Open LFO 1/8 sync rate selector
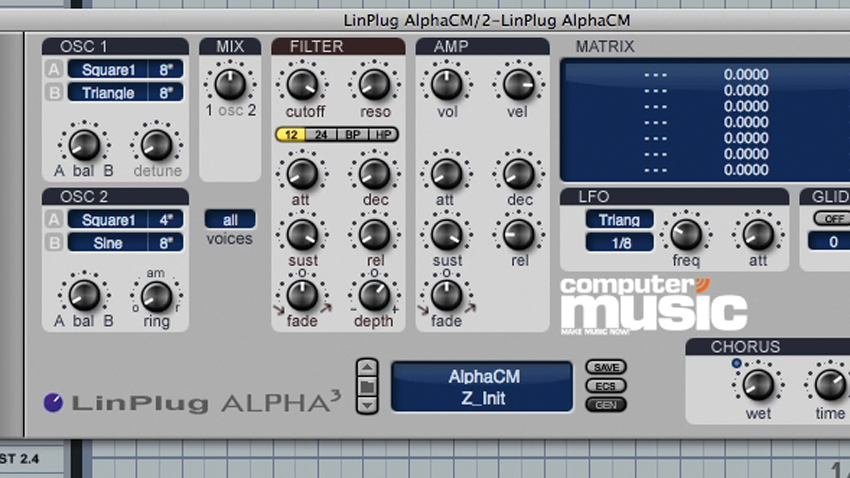This screenshot has width=850, height=478. (619, 242)
